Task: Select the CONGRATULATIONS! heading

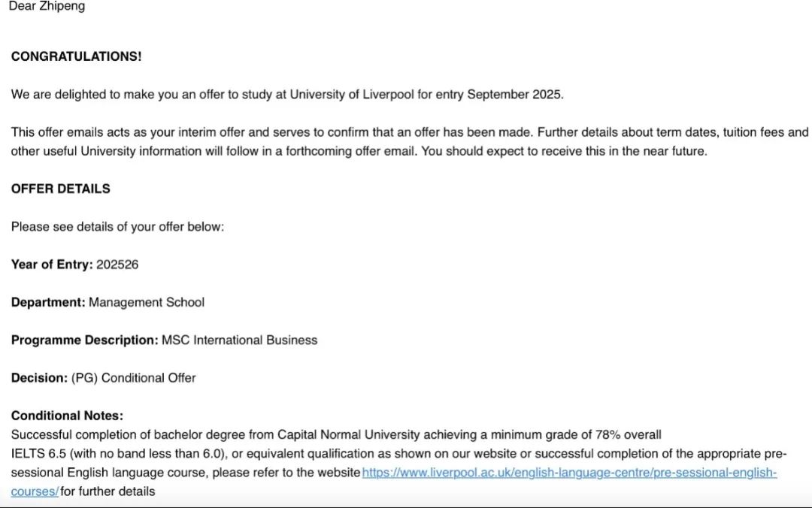Action: point(76,57)
